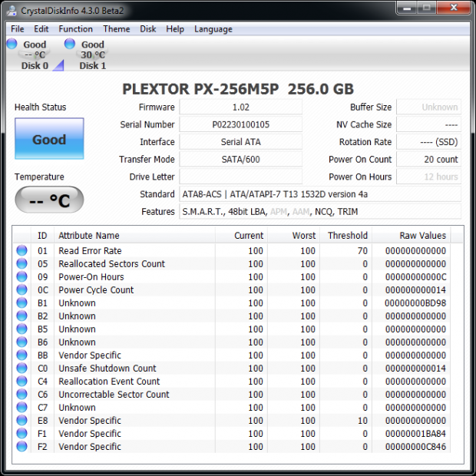
Task: Click status orb for attribute E8
Action: [x=21, y=420]
